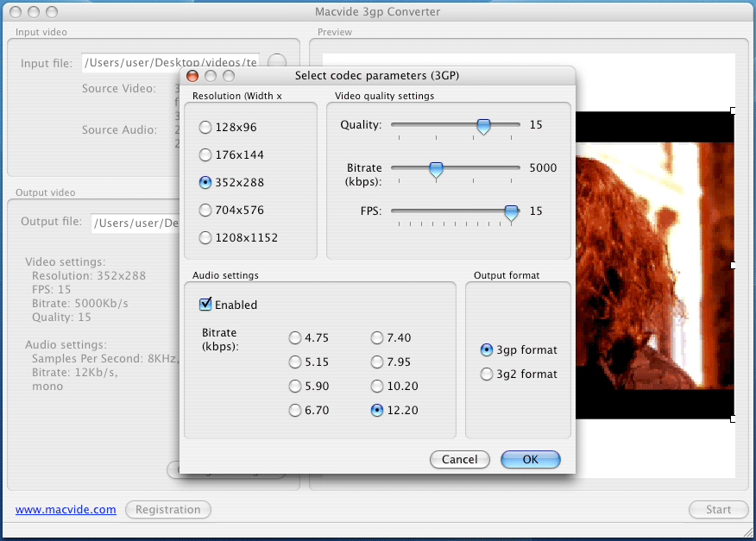Screen dimensions: 756x541
Task: Close the codec parameters dialog with red button
Action: [x=192, y=76]
